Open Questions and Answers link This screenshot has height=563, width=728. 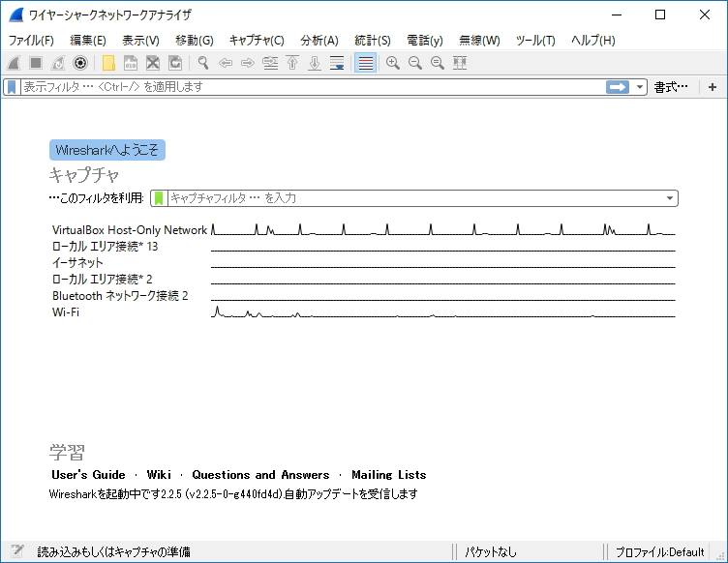click(260, 474)
